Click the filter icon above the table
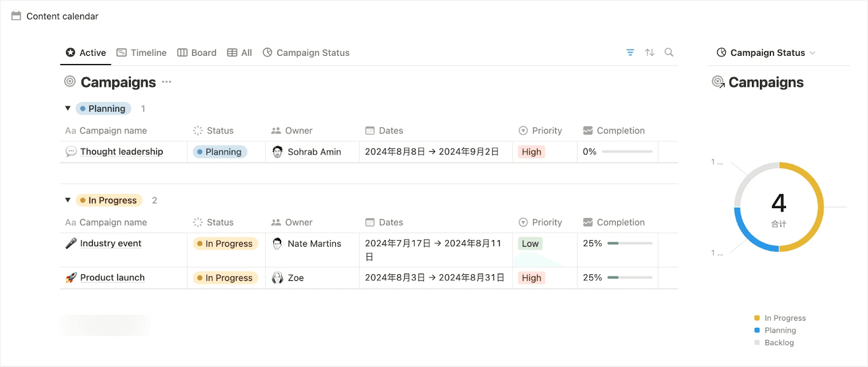 [x=630, y=53]
